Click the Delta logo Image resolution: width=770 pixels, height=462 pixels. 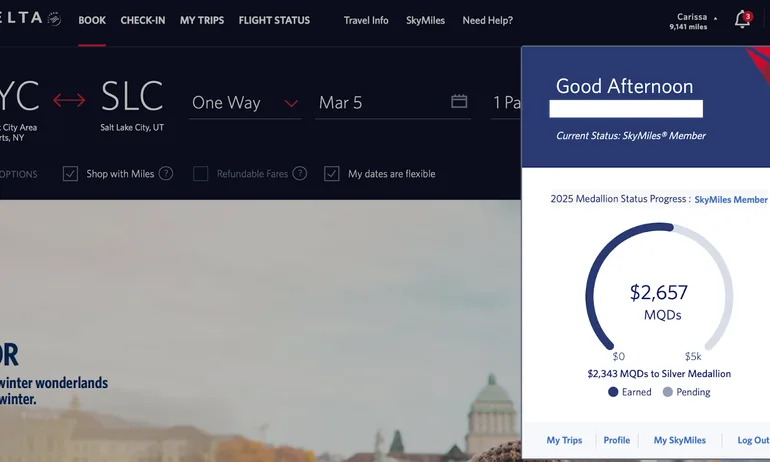pyautogui.click(x=30, y=20)
